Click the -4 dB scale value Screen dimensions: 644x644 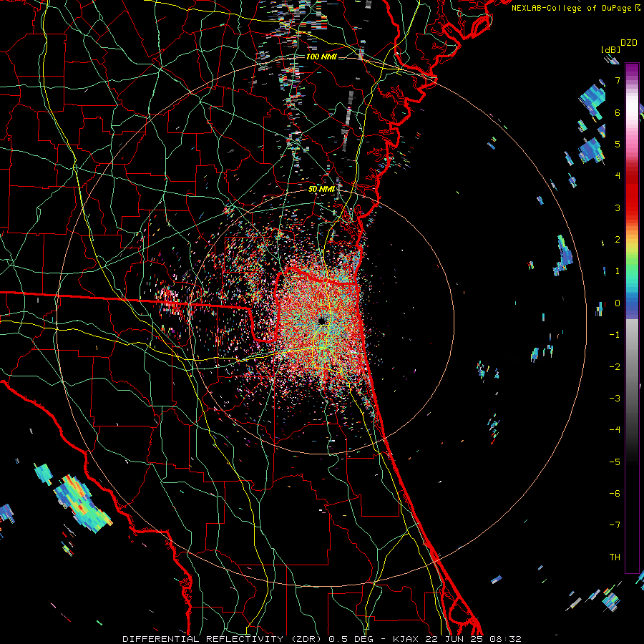(x=615, y=430)
